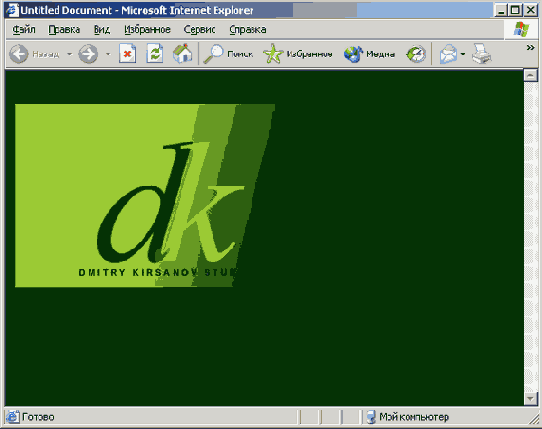
Task: Close the Internet Explorer window
Action: [x=530, y=10]
